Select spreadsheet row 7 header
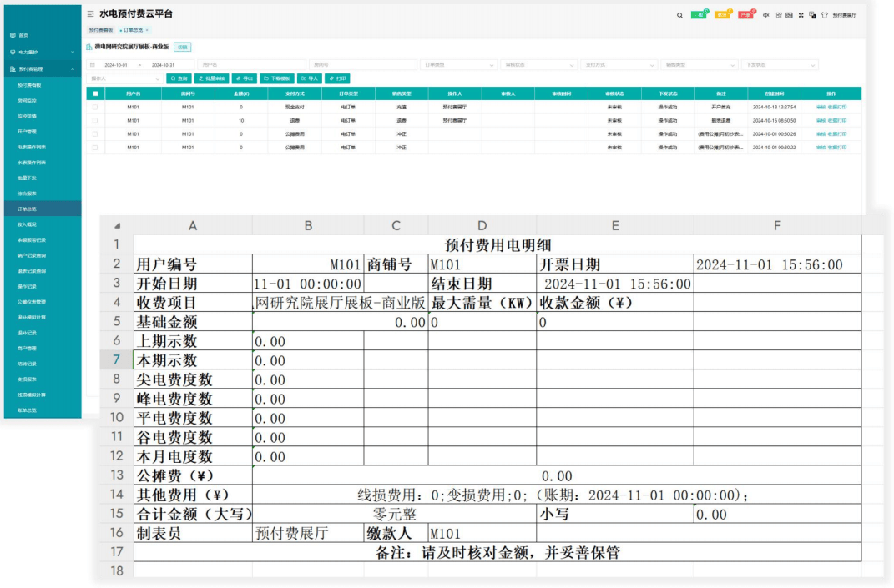Viewport: 894px width, 588px height. point(116,360)
